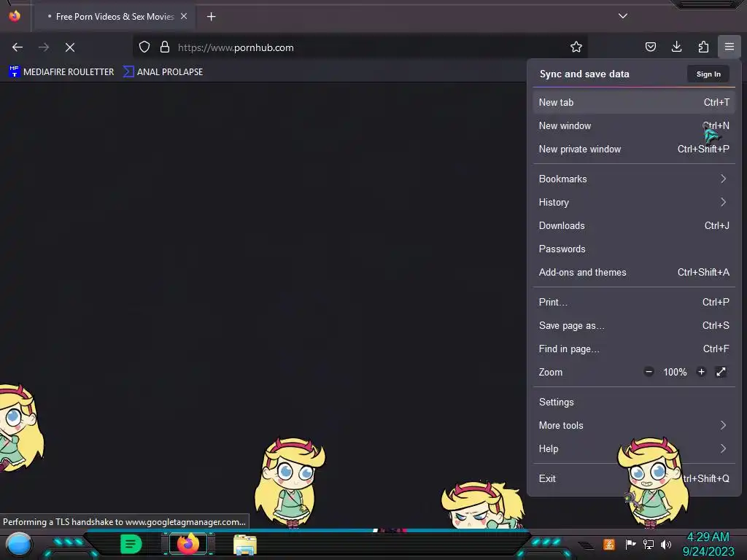Open the MEDIAFIRE ROULETTER bookmark
The height and width of the screenshot is (560, 747).
click(x=61, y=72)
